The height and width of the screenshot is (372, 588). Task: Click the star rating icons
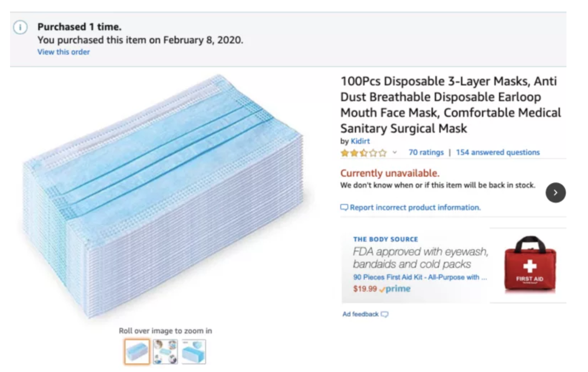coord(364,153)
